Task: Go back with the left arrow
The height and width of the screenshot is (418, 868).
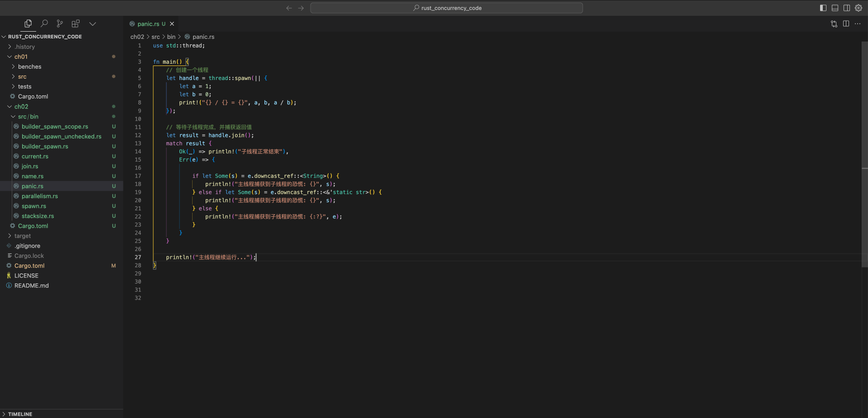Action: 289,8
